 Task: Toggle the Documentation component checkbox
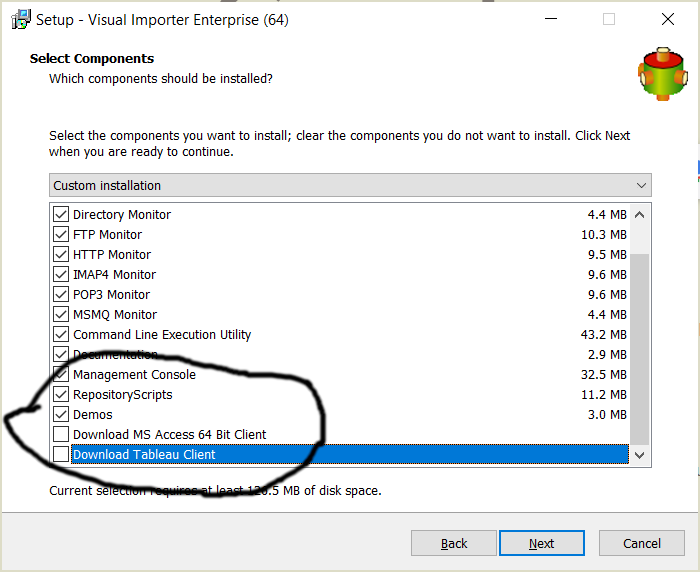coord(61,354)
